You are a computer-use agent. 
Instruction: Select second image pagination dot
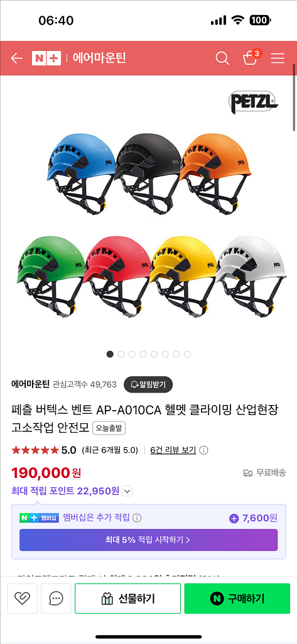click(121, 354)
